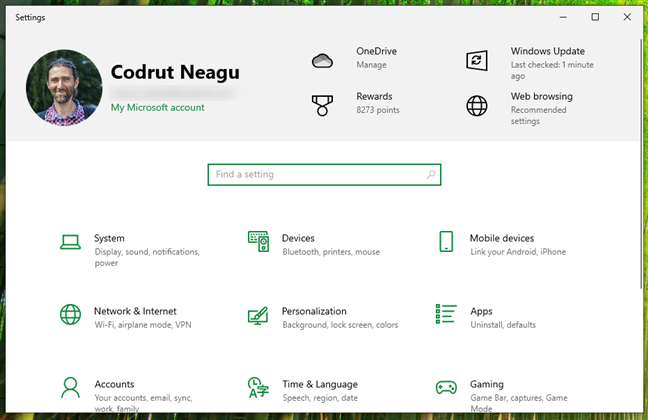The height and width of the screenshot is (420, 648).
Task: Focus the Find a setting box
Action: coord(324,175)
